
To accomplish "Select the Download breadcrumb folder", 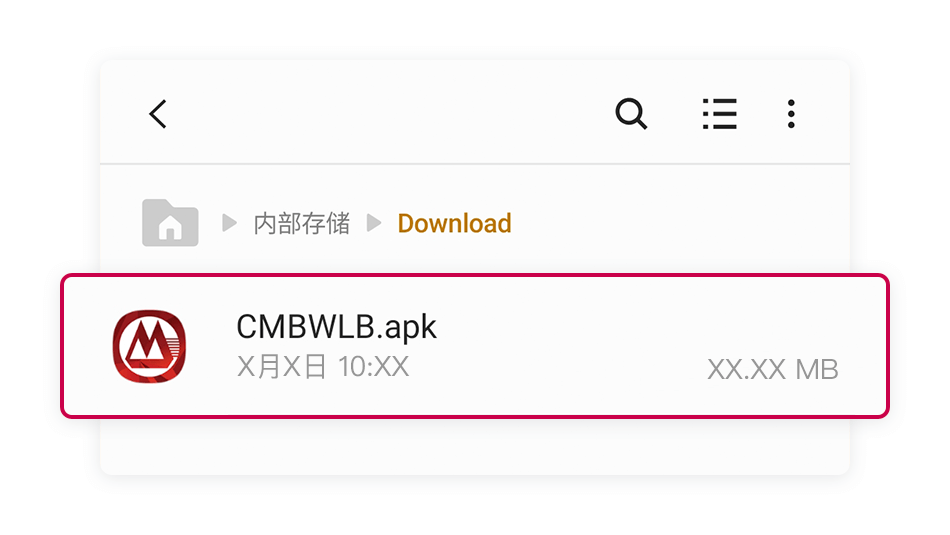I will pos(454,223).
